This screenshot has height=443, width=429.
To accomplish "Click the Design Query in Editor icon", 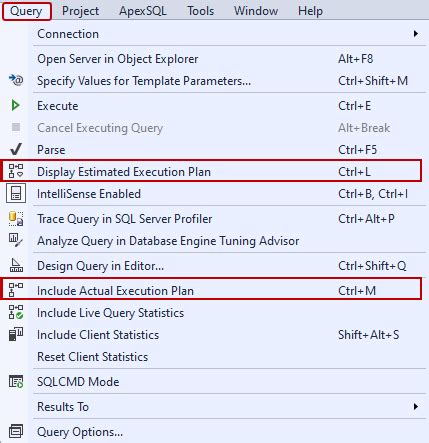I will click(x=16, y=265).
